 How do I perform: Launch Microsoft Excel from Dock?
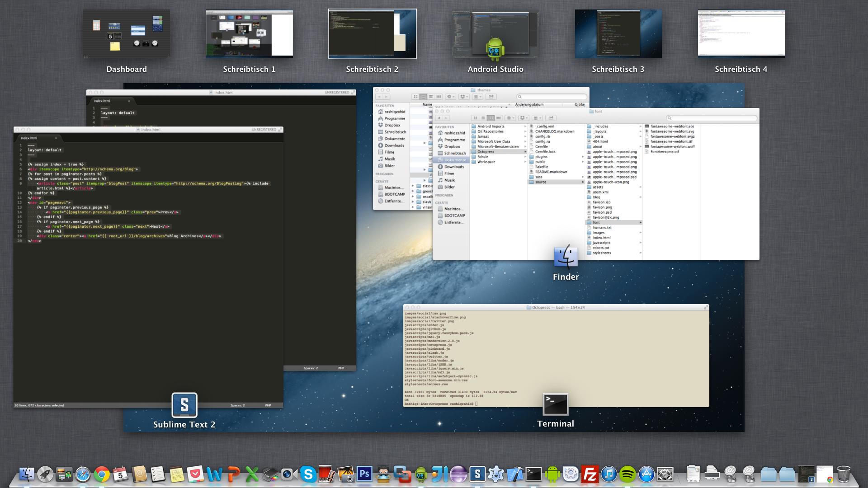pos(252,474)
